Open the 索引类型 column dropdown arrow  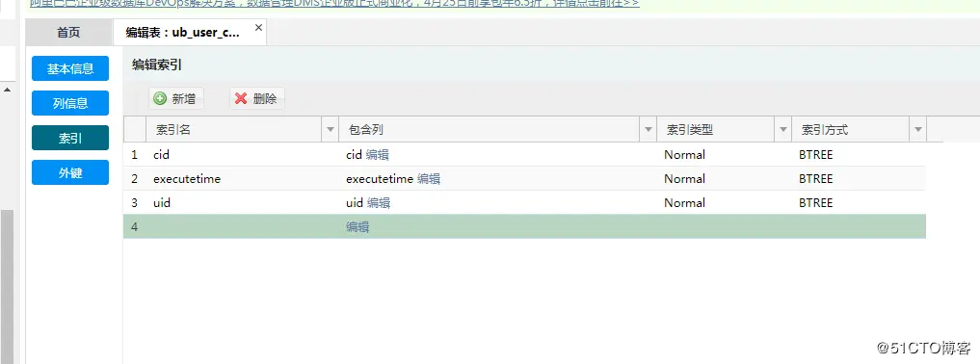point(783,130)
